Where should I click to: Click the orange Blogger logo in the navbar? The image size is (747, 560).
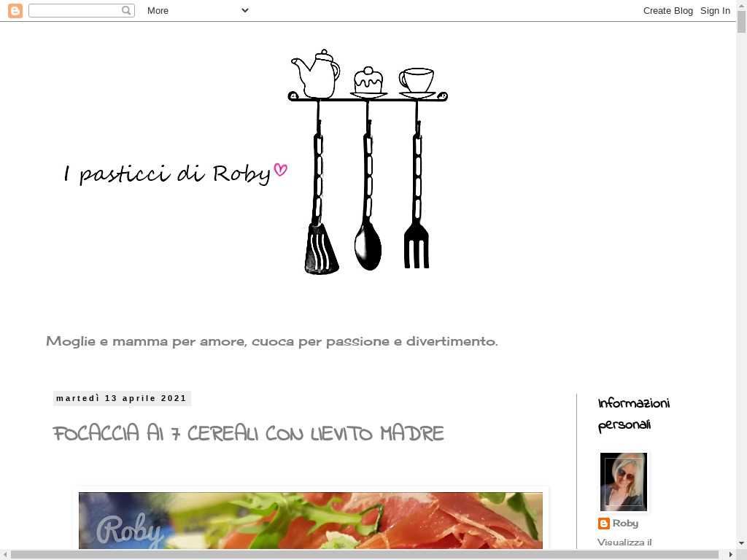point(15,11)
